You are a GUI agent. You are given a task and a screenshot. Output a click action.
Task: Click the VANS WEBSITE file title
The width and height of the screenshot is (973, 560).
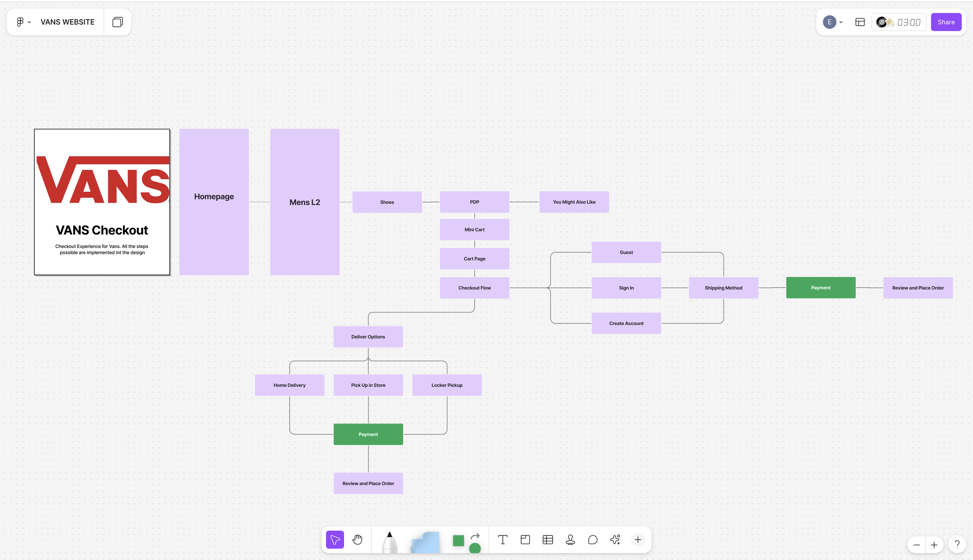point(67,22)
